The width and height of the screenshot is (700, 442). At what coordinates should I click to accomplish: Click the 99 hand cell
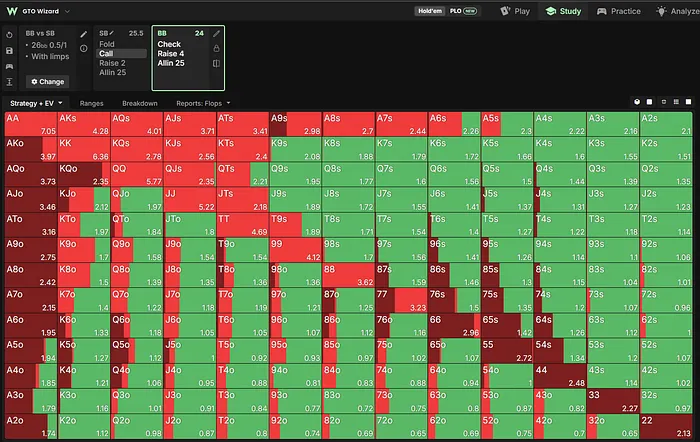pos(296,250)
